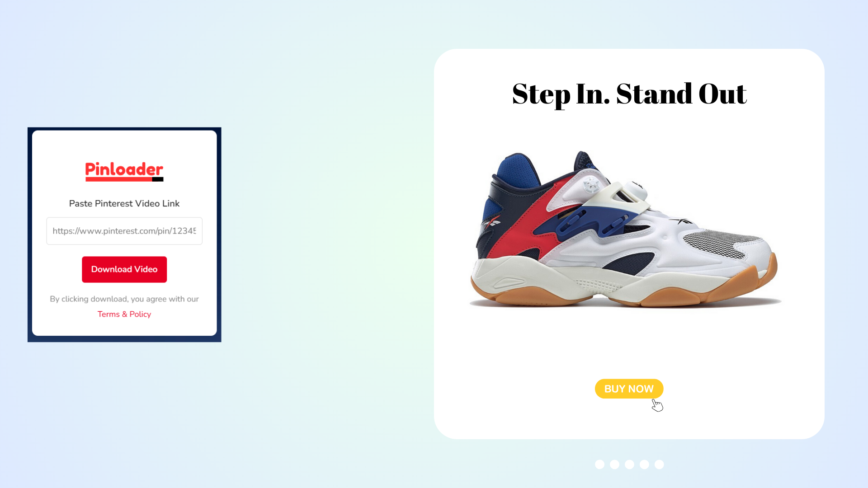This screenshot has height=488, width=868.
Task: Select the first carousel dot
Action: [599, 465]
